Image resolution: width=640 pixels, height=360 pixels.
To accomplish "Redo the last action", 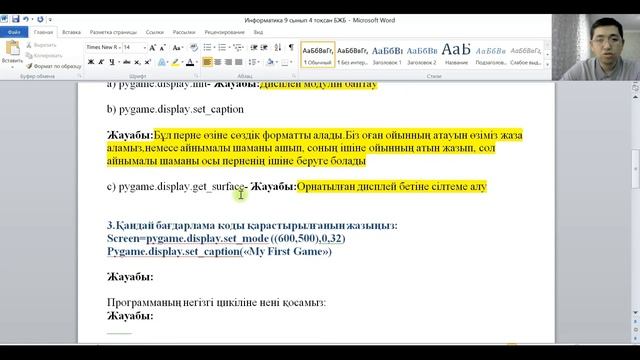I will pos(40,19).
